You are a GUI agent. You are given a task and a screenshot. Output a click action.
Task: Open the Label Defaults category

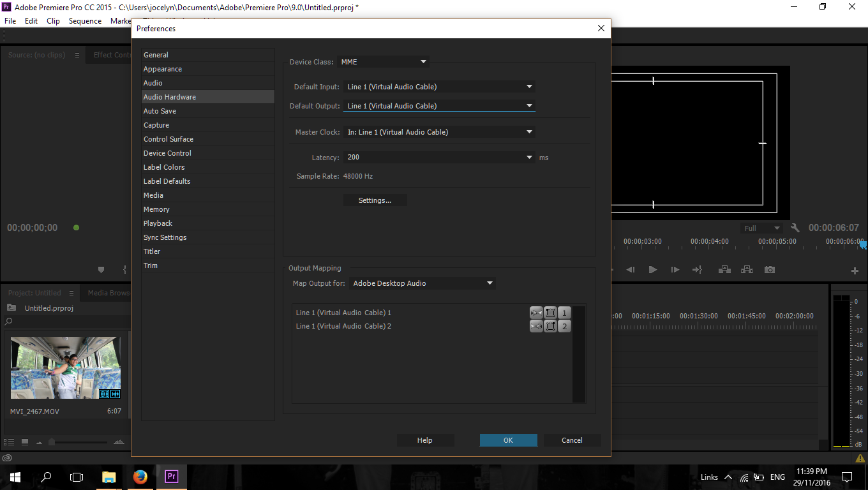coord(208,181)
